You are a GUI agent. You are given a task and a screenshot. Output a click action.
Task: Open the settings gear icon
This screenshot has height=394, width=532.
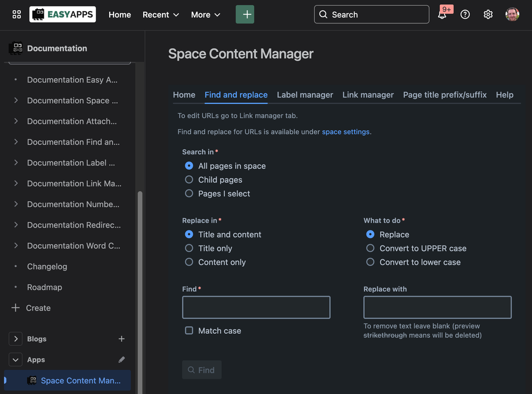pos(488,14)
